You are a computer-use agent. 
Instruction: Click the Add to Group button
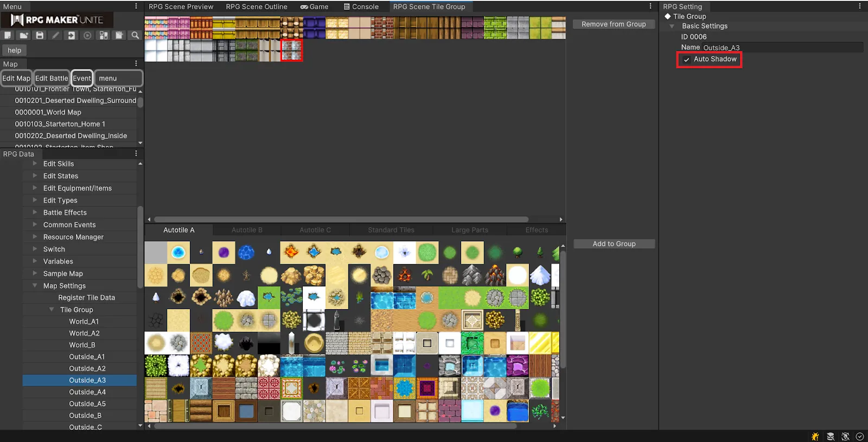[614, 244]
